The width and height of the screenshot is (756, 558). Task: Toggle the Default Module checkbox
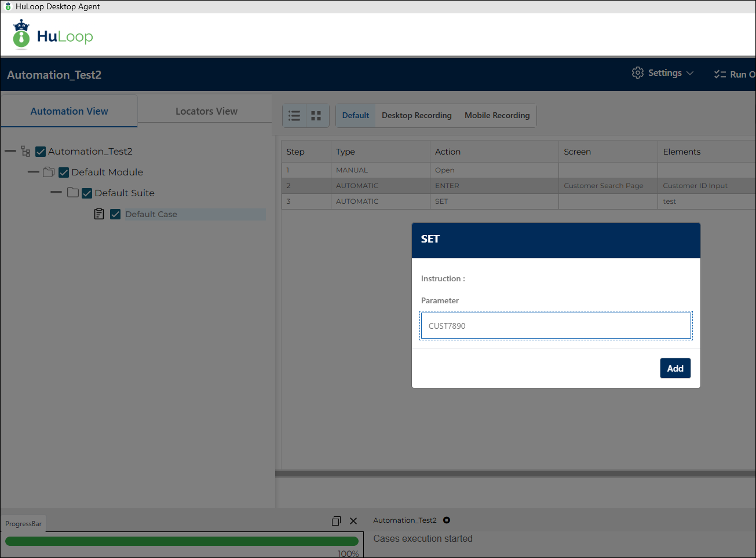pos(64,172)
